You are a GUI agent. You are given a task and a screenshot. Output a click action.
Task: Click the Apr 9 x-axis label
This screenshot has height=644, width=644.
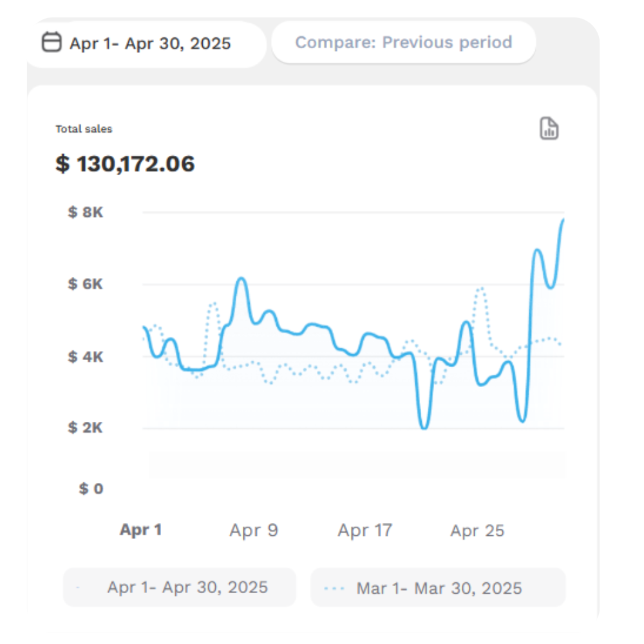pos(254,531)
